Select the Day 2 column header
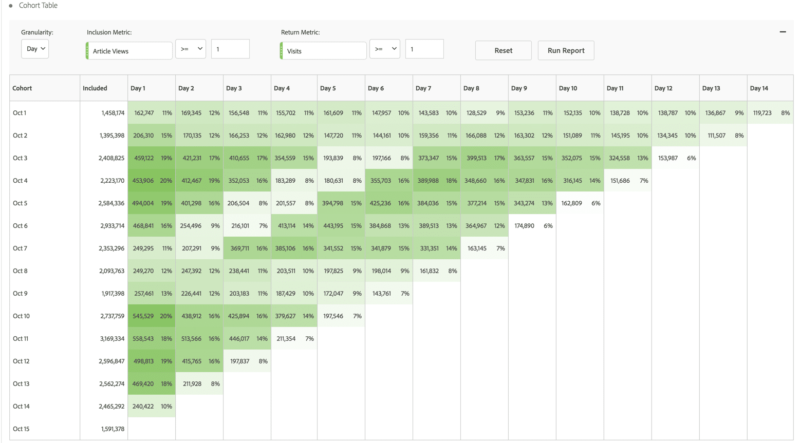This screenshot has height=443, width=800. click(199, 88)
